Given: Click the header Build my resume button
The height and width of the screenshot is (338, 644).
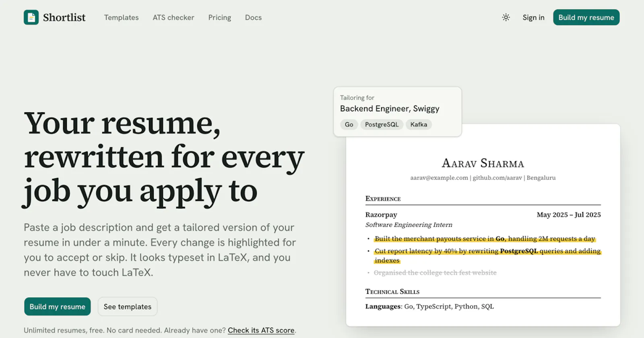Looking at the screenshot, I should click(x=586, y=17).
